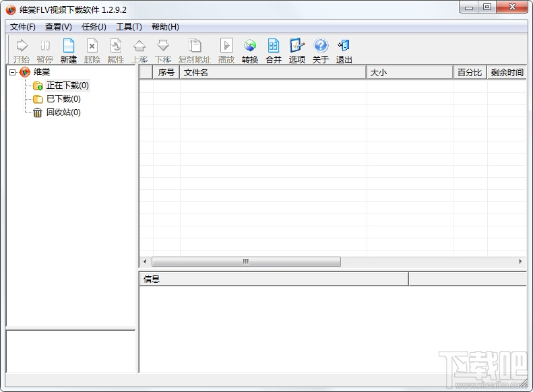Maximize the 维棠FLV window
The width and height of the screenshot is (533, 392).
(487, 7)
